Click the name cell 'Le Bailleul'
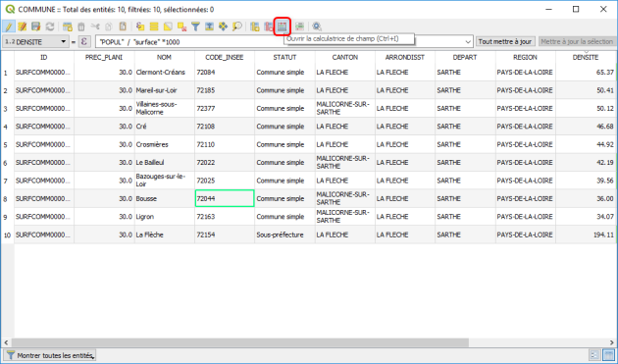Screen dimensions: 618x364 (164, 162)
